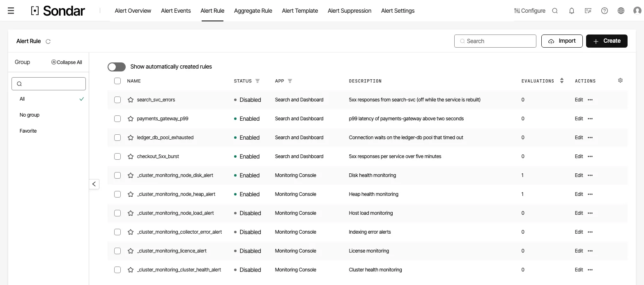Open more actions for payments_gateway_p99
The width and height of the screenshot is (644, 285).
[590, 119]
